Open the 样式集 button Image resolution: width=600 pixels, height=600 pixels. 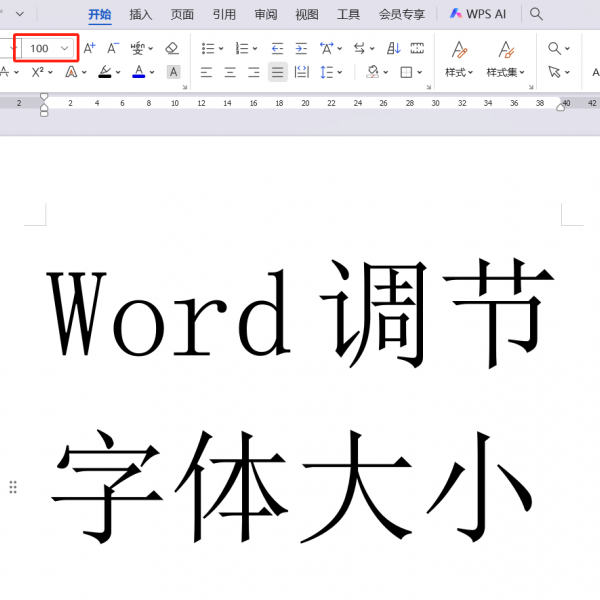pyautogui.click(x=506, y=58)
